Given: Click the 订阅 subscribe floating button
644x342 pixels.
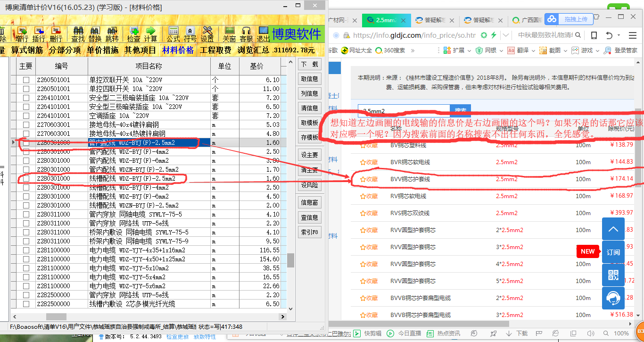Looking at the screenshot, I should point(613,252).
